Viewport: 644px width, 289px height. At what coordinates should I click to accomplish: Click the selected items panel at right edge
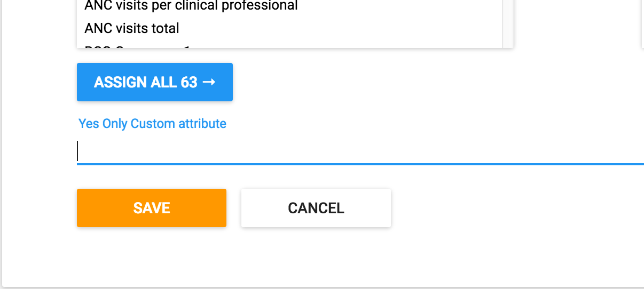[x=642, y=21]
